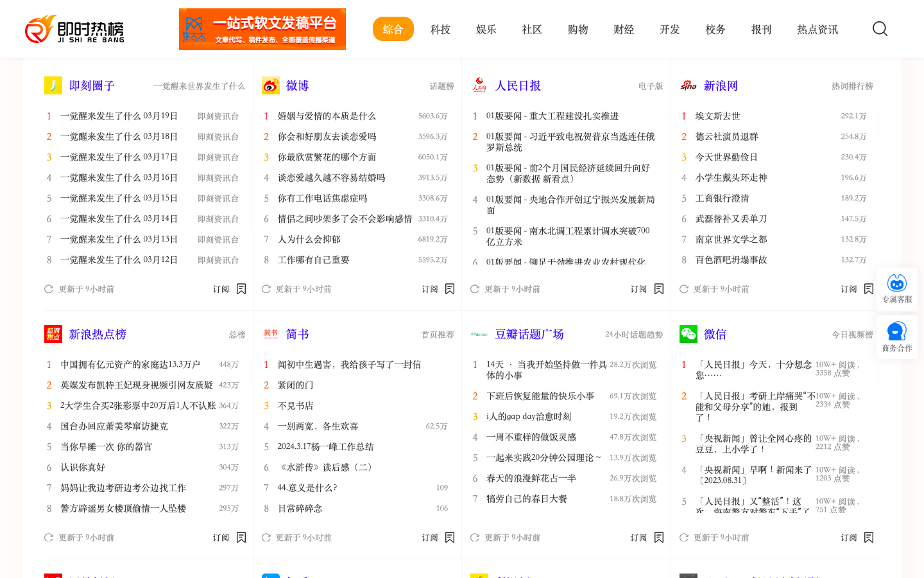Image resolution: width=924 pixels, height=578 pixels.
Task: Subscribe to 新浪网 via 订阅
Action: (857, 289)
